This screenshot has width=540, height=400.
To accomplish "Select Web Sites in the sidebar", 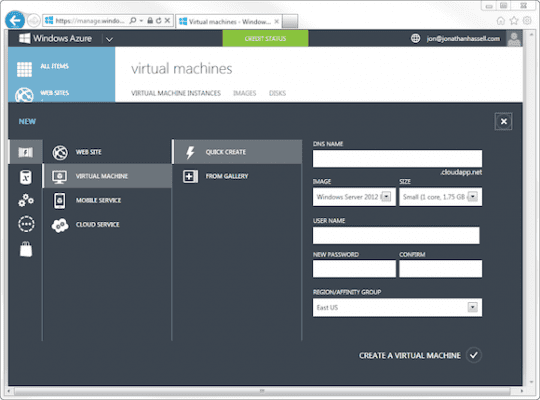I will 61,93.
